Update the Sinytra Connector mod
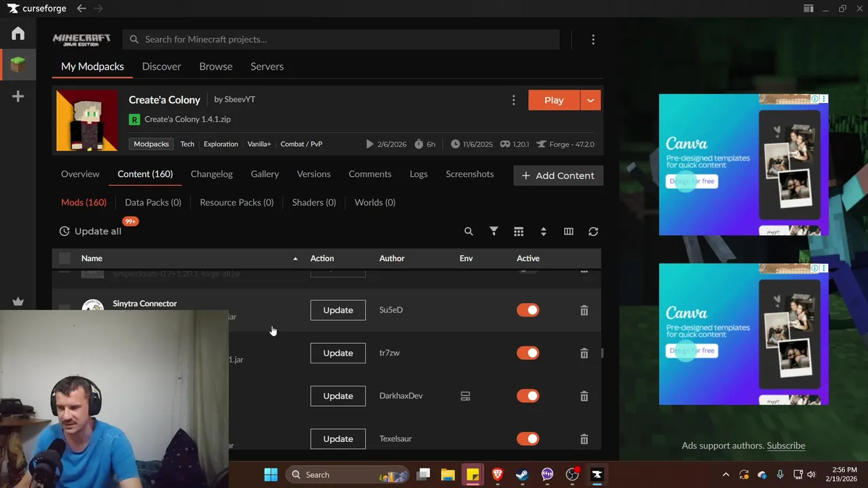This screenshot has width=868, height=488. click(338, 310)
